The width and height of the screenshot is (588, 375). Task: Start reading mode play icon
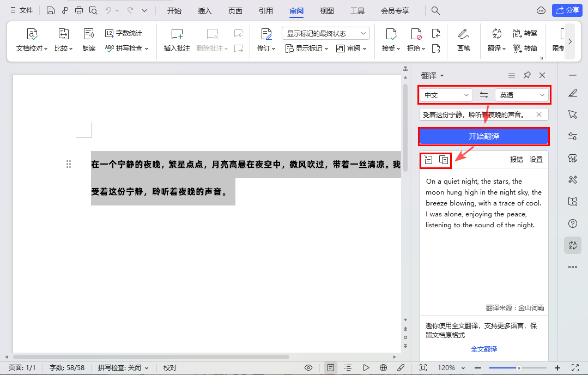tap(366, 368)
